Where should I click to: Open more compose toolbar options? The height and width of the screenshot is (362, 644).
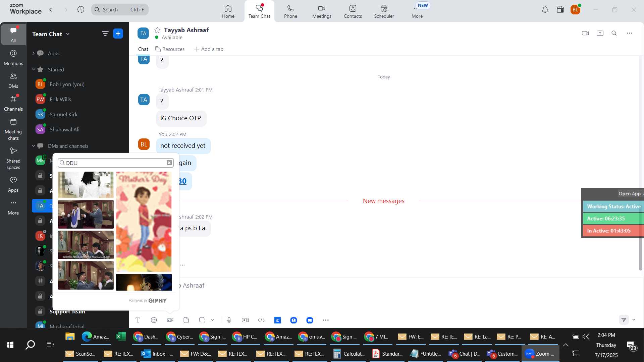click(326, 320)
